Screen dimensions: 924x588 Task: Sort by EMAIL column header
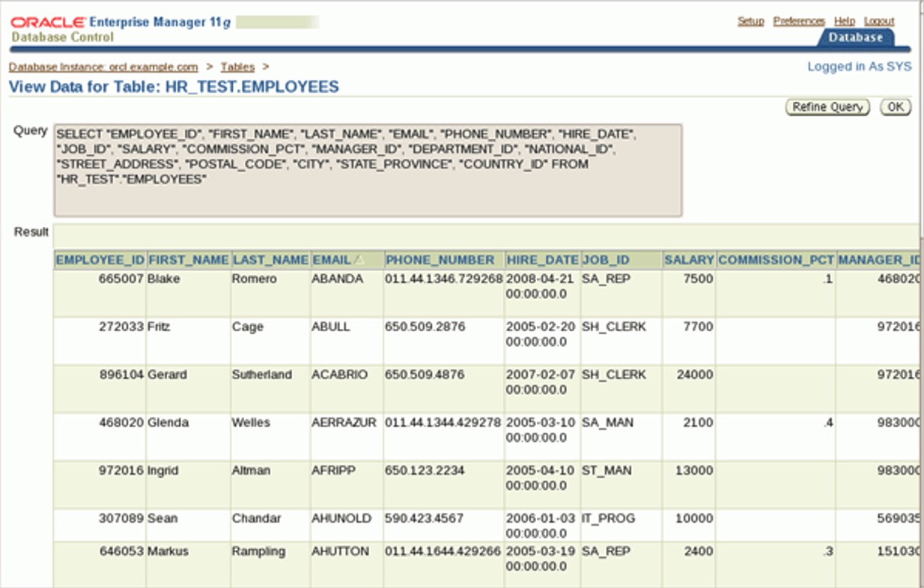331,260
